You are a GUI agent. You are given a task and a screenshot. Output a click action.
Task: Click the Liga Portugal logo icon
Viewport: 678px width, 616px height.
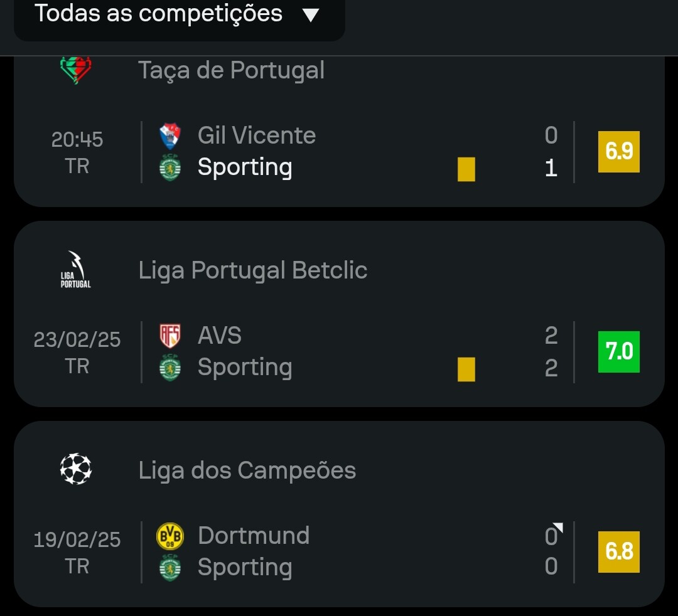tap(76, 270)
